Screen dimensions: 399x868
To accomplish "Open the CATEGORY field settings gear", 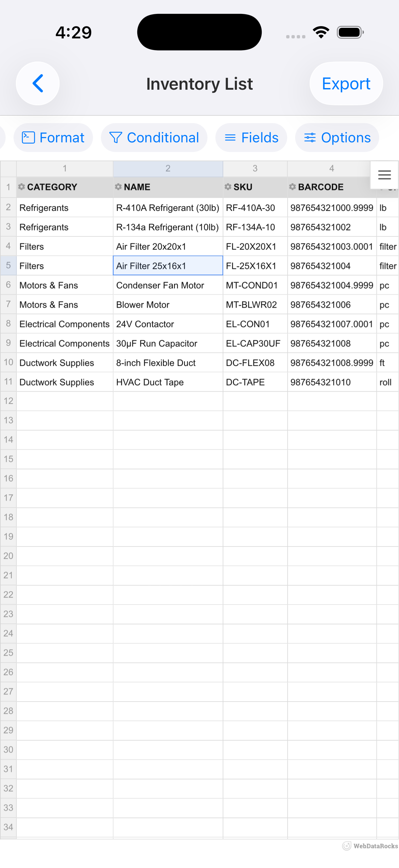I will pos(21,187).
